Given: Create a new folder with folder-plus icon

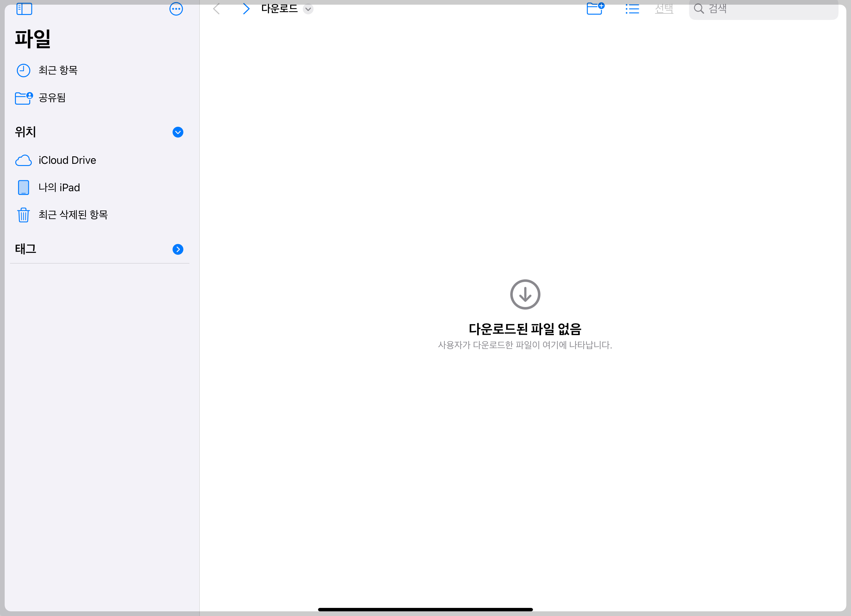Looking at the screenshot, I should (x=595, y=8).
